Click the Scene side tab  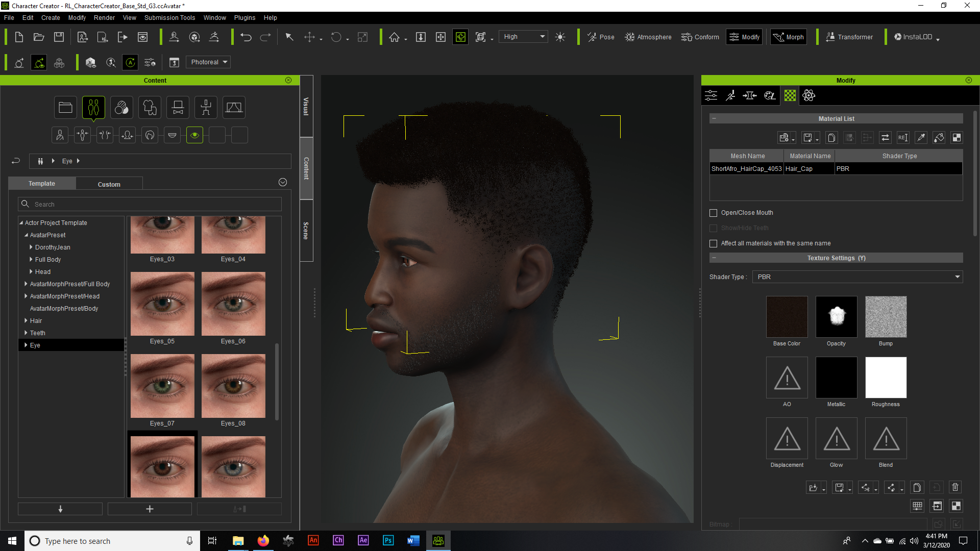(306, 231)
